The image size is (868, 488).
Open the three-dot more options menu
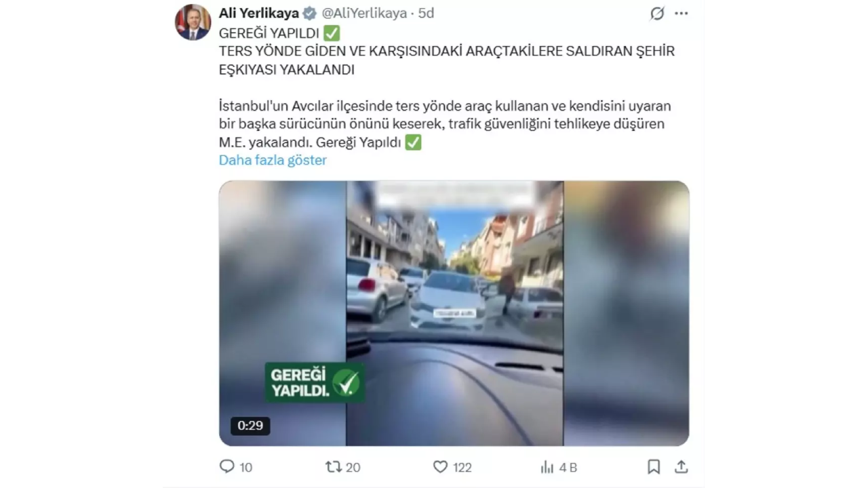pos(682,14)
